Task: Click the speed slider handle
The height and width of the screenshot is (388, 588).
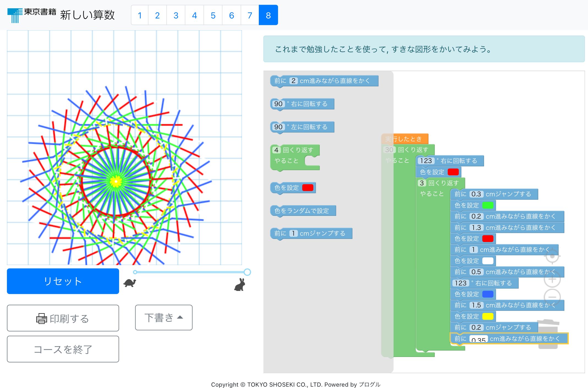Action: point(247,272)
